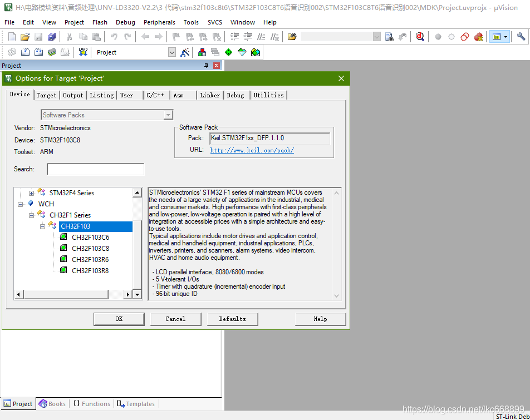Click the Pack Installer icon
The image size is (530, 420).
(256, 52)
